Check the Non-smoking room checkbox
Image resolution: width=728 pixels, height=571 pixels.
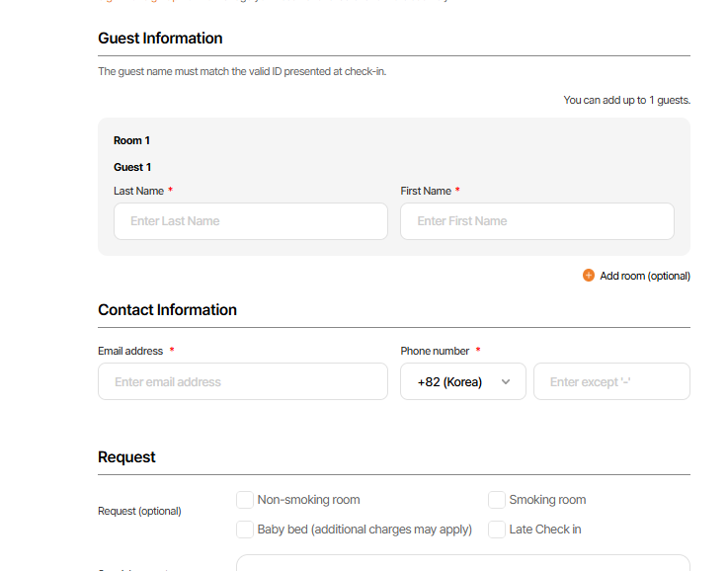245,500
